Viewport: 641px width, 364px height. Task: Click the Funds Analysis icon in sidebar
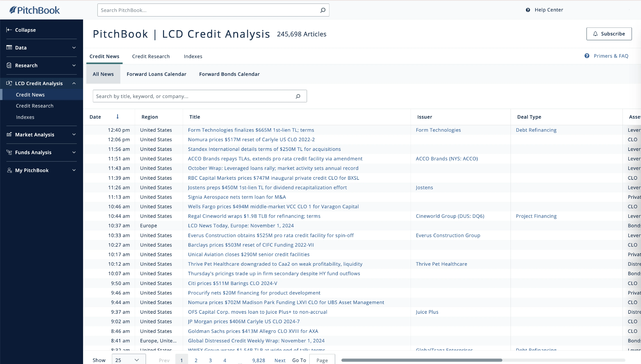[9, 152]
